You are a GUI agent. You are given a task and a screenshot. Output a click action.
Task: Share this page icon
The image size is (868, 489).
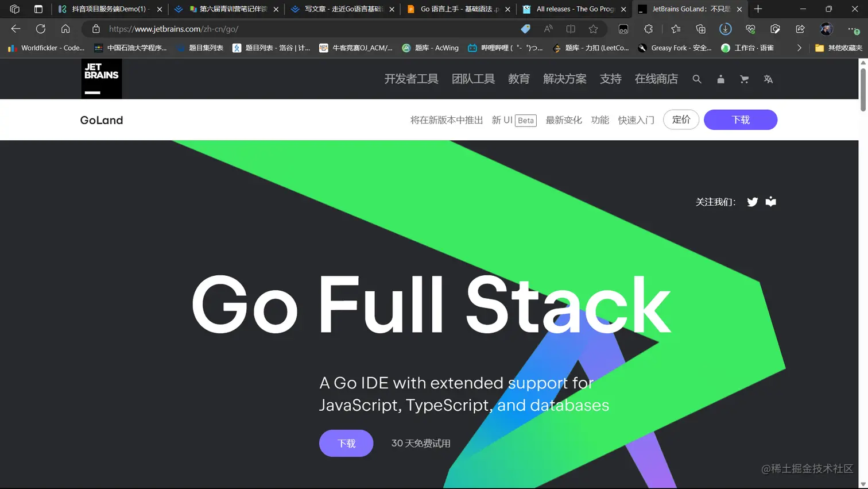800,29
